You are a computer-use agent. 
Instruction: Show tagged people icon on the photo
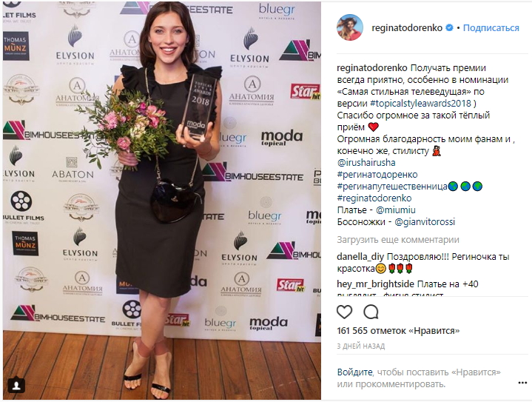tap(16, 386)
